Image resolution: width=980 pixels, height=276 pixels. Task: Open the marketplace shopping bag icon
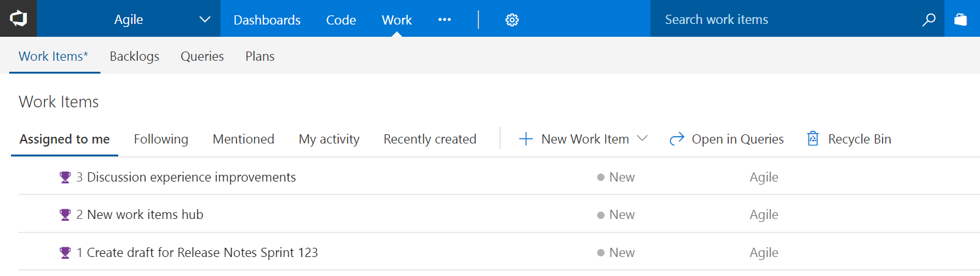click(960, 20)
